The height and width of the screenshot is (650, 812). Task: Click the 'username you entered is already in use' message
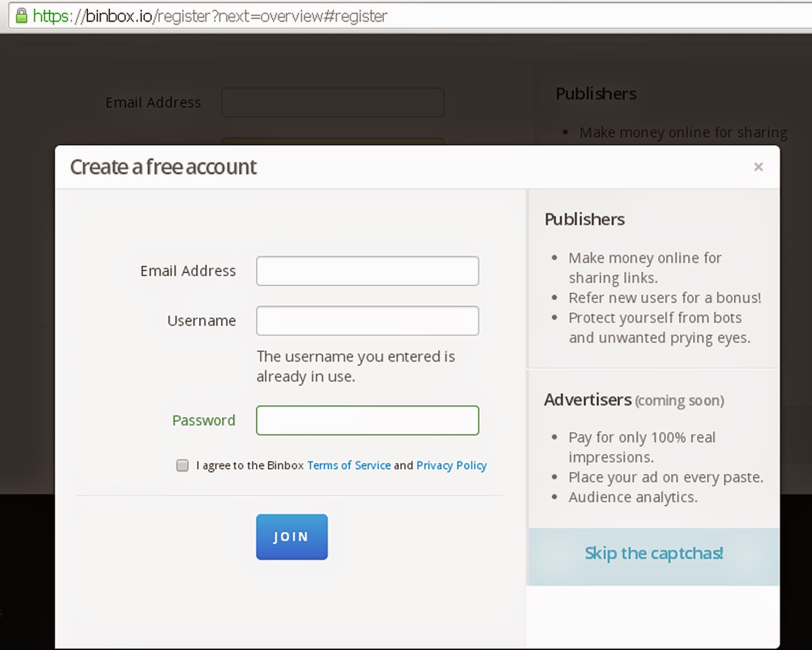(356, 366)
